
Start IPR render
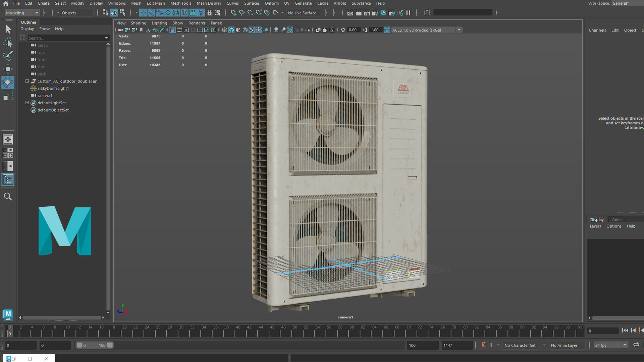pyautogui.click(x=367, y=13)
